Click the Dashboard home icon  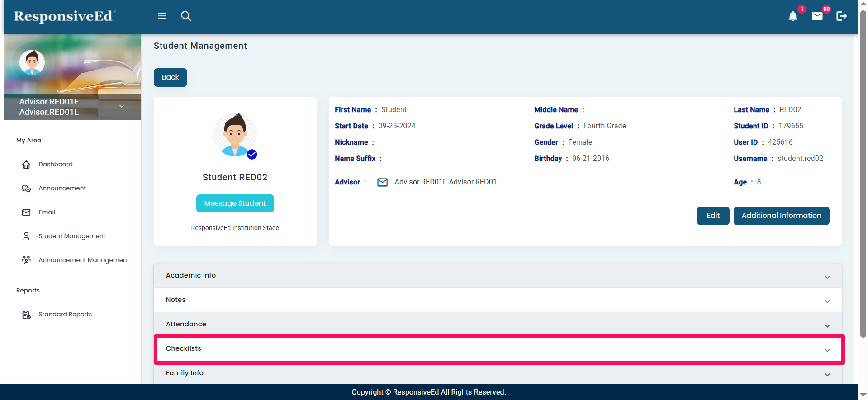point(26,165)
